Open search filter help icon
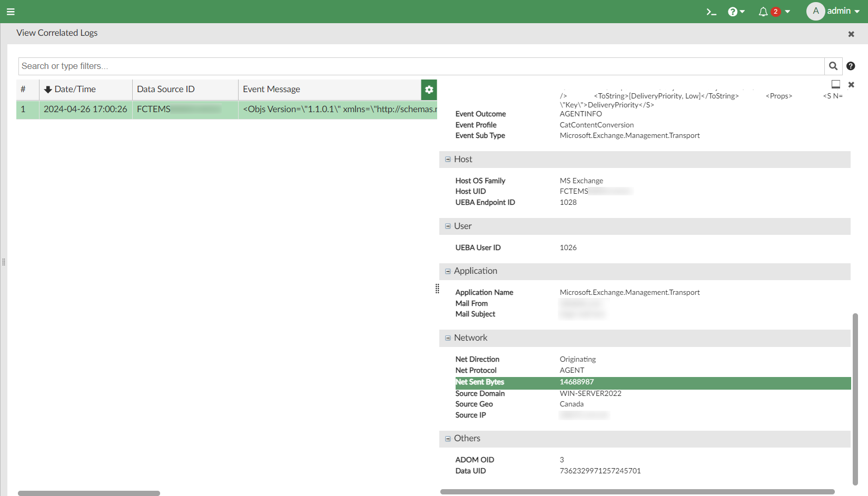This screenshot has height=496, width=868. tap(851, 66)
